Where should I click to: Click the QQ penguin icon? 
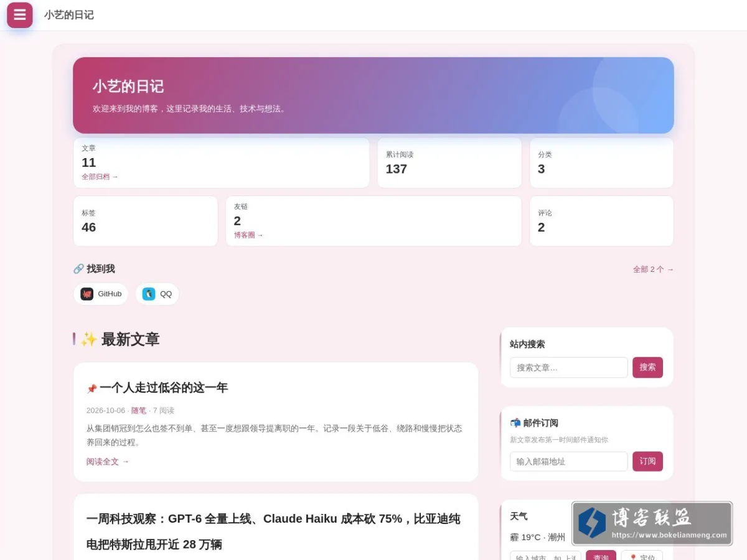149,294
